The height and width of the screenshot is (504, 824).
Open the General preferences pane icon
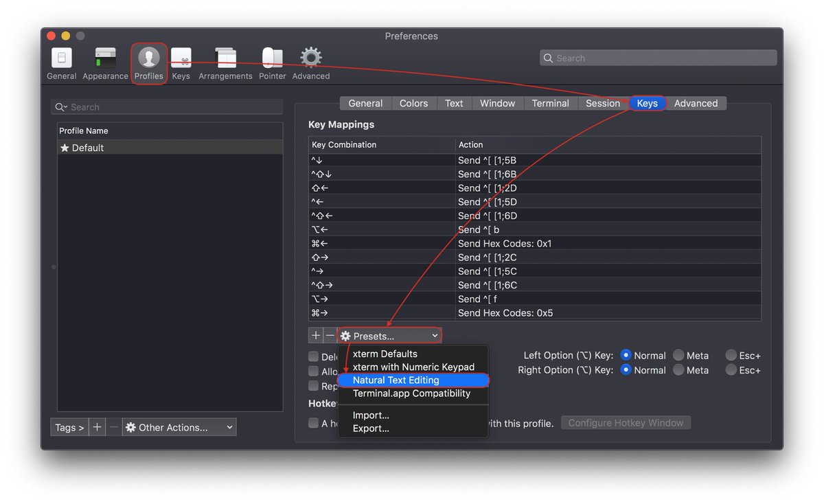tap(61, 58)
